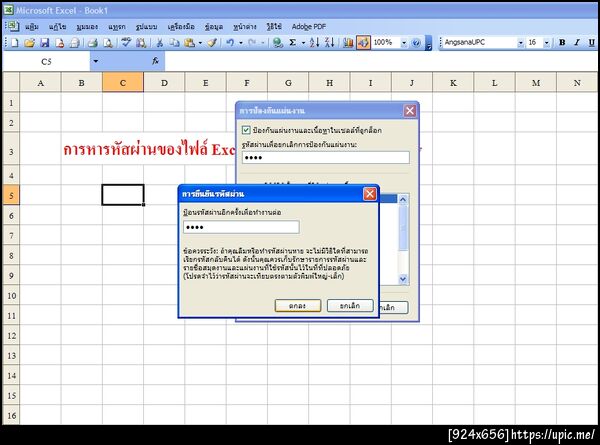Close the confirm password dialog
Screen dimensions: 600x445
[370, 194]
